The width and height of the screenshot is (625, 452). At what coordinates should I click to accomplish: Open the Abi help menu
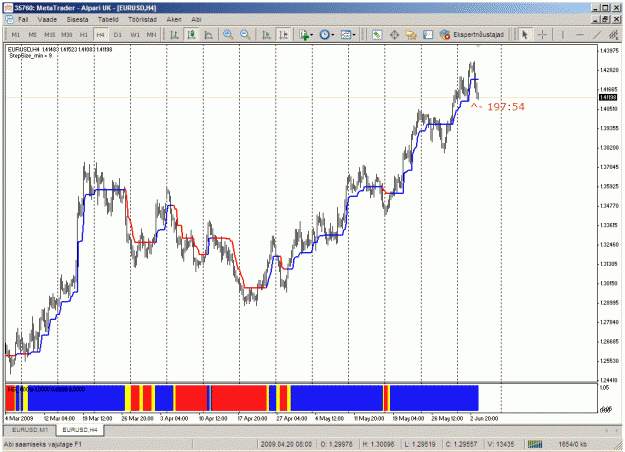pyautogui.click(x=196, y=19)
